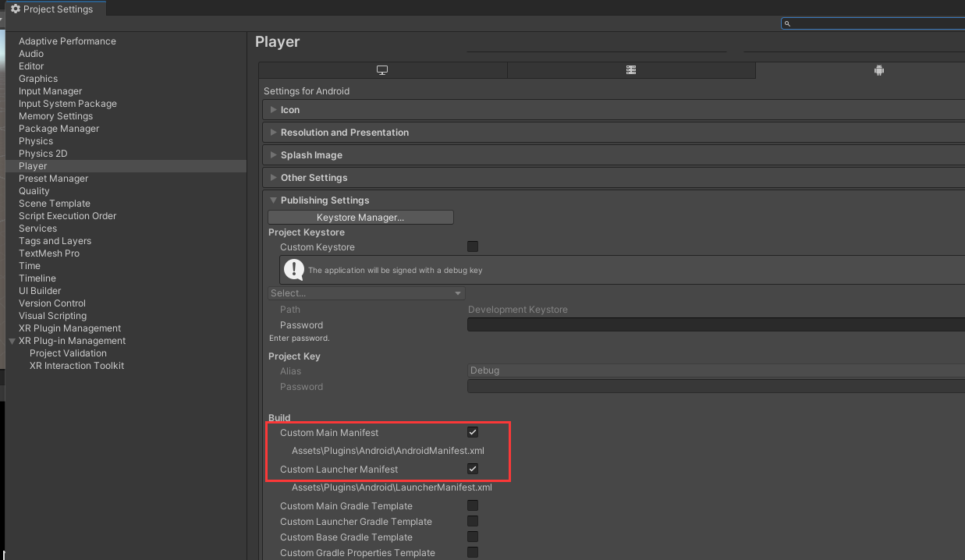Viewport: 965px width, 560px height.
Task: Click the Keystore Manager button
Action: tap(360, 217)
